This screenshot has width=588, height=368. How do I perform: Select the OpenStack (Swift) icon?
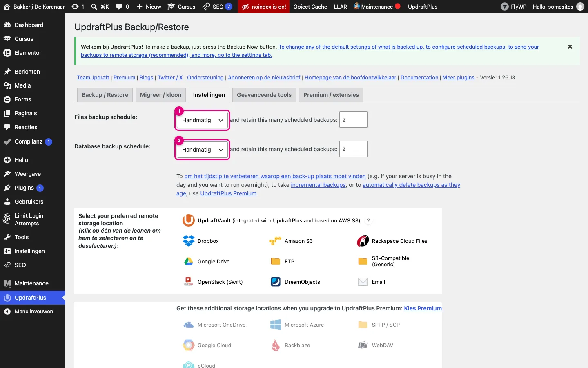tap(189, 282)
